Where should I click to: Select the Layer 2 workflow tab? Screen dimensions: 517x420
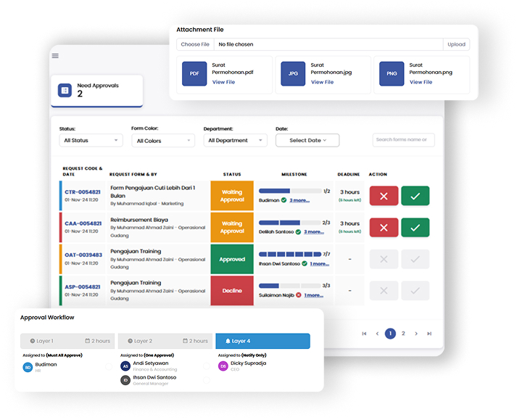pos(165,341)
